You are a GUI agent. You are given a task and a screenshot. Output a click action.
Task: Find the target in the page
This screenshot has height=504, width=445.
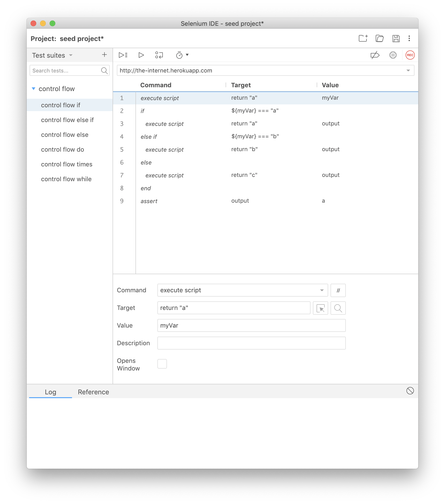[338, 308]
